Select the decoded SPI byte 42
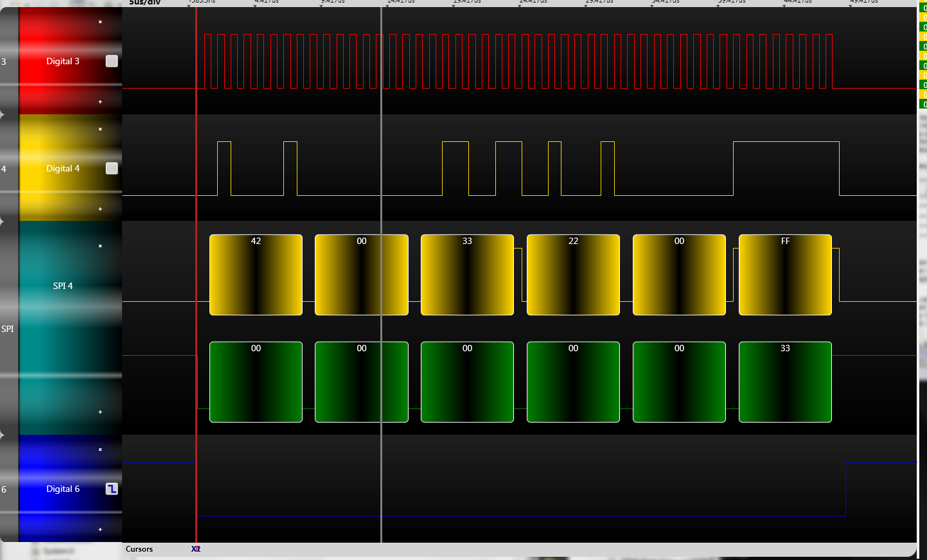 pyautogui.click(x=256, y=275)
